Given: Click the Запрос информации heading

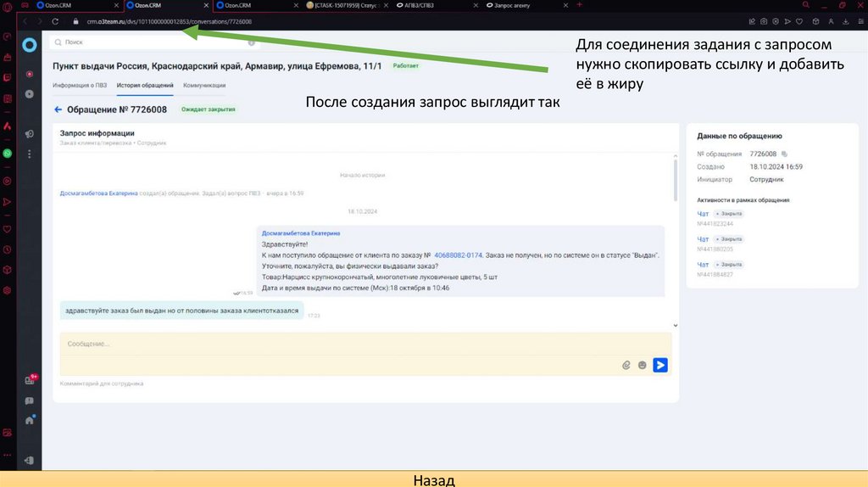Looking at the screenshot, I should pos(97,133).
